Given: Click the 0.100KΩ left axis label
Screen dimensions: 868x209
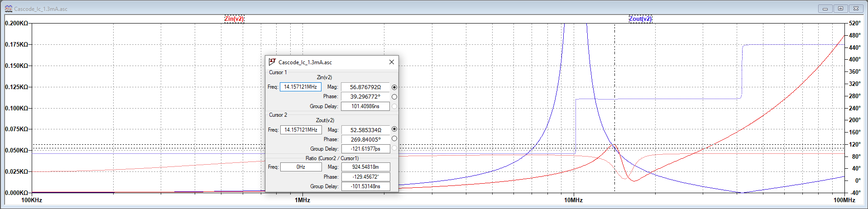Looking at the screenshot, I should coord(16,108).
